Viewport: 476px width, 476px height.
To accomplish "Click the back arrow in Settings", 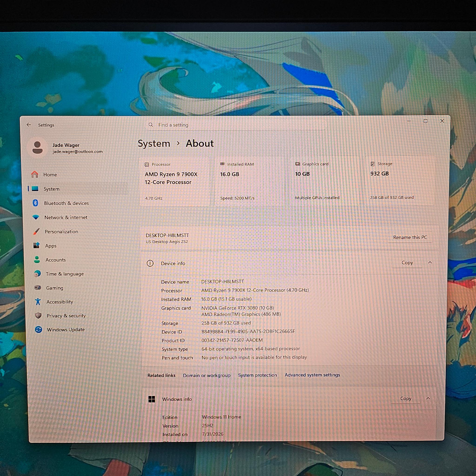I will (29, 125).
